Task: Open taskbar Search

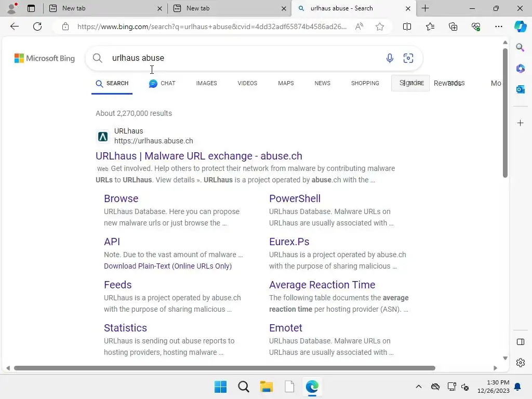Action: 243,387
